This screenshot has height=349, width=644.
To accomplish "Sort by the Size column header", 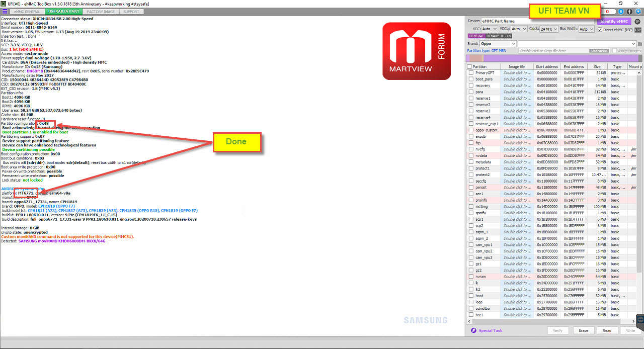I will (597, 66).
